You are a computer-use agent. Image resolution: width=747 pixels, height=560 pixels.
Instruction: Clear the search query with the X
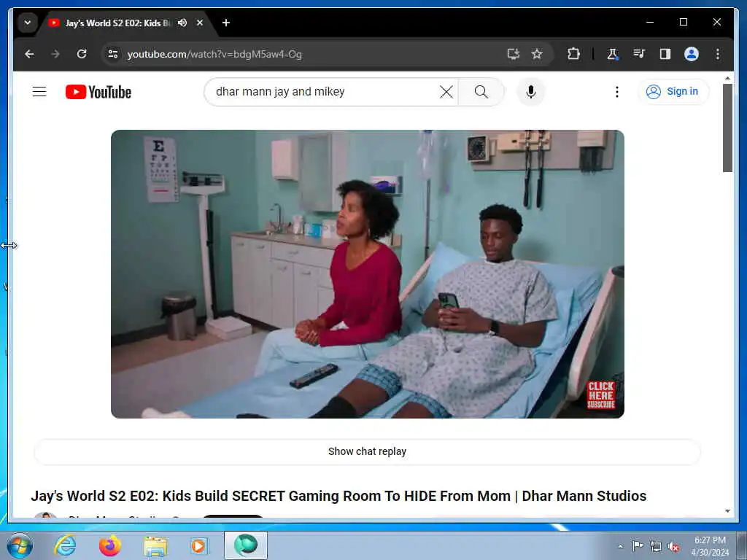pyautogui.click(x=446, y=91)
